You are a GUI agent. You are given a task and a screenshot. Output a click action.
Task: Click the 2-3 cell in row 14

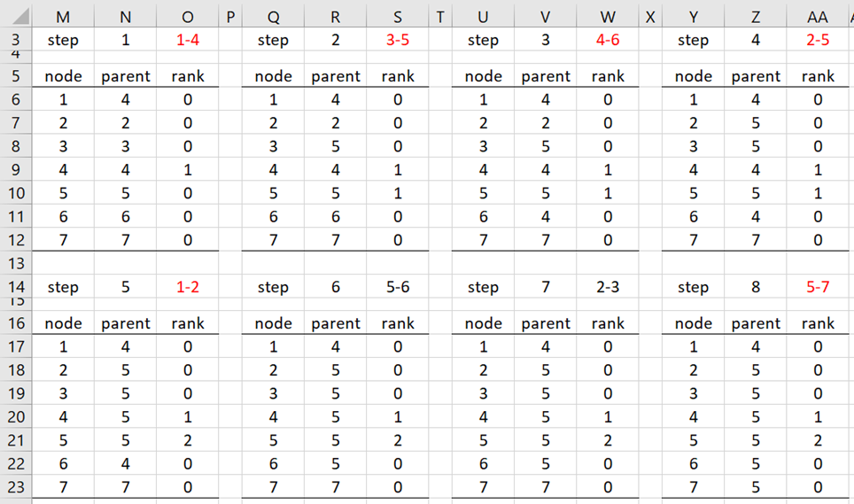pos(608,287)
